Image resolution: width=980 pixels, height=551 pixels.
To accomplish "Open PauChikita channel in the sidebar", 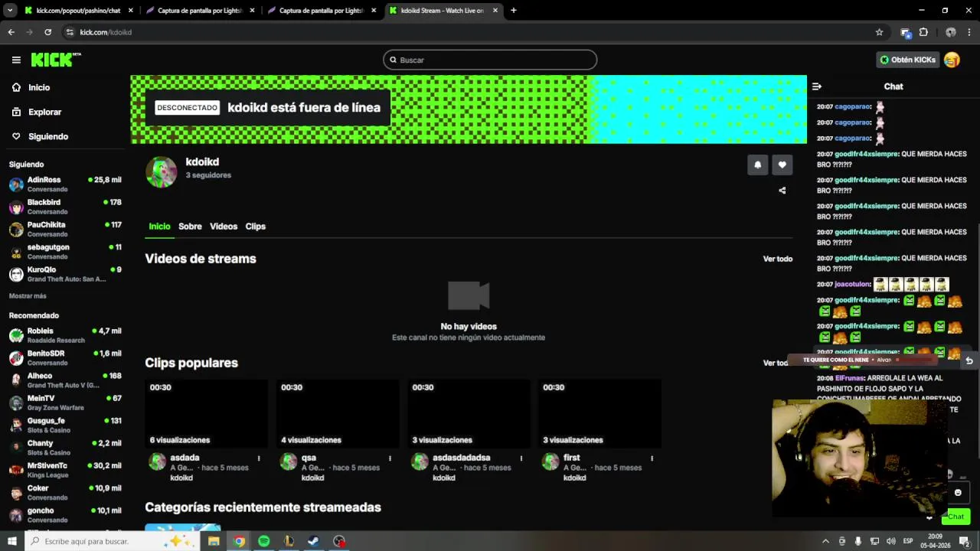I will click(x=64, y=230).
